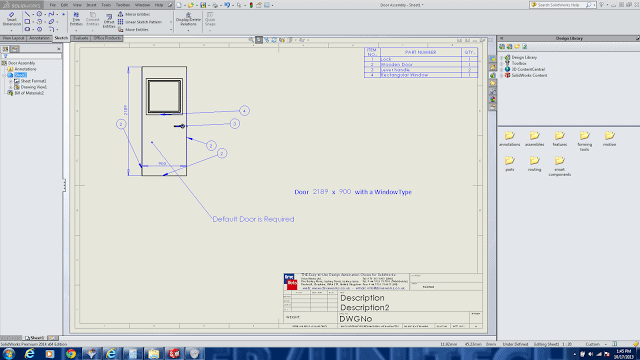Open the assemblies library folder

(535, 139)
